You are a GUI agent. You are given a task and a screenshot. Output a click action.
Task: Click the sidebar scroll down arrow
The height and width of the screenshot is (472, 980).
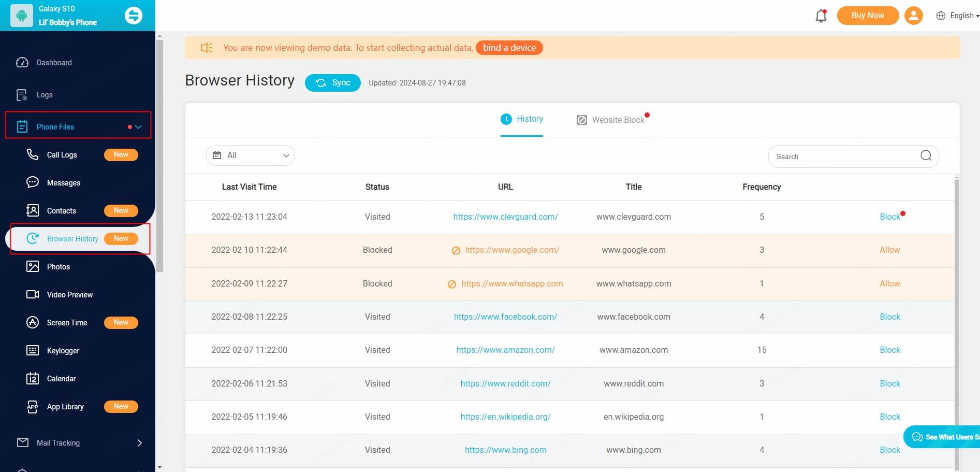159,467
